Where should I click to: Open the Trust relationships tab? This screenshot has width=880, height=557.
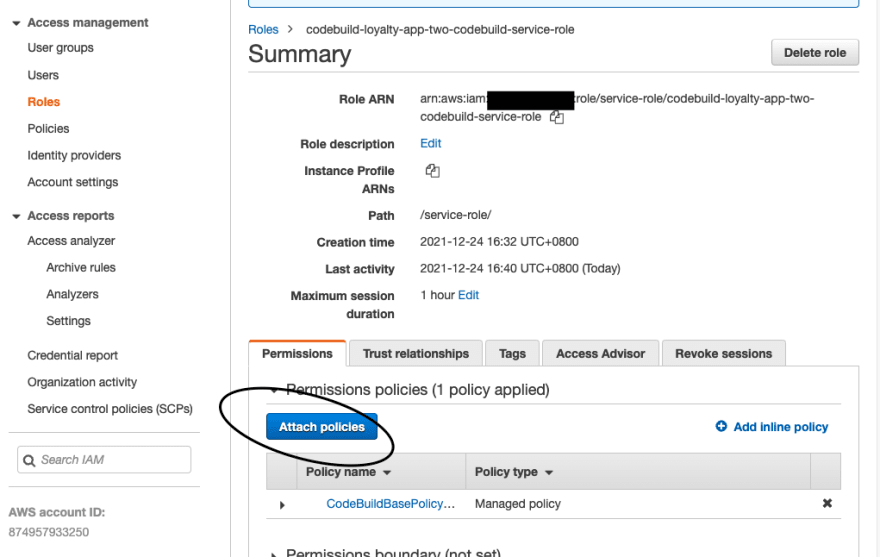[x=415, y=354]
